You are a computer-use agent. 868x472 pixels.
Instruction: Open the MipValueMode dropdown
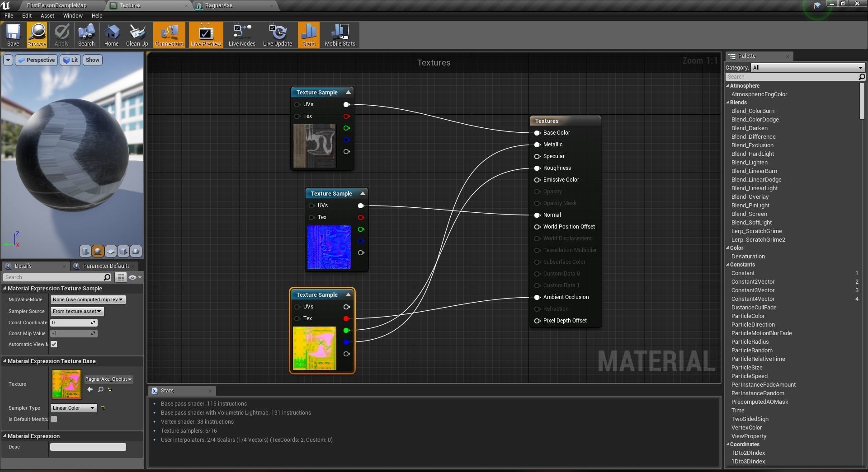[x=88, y=299]
